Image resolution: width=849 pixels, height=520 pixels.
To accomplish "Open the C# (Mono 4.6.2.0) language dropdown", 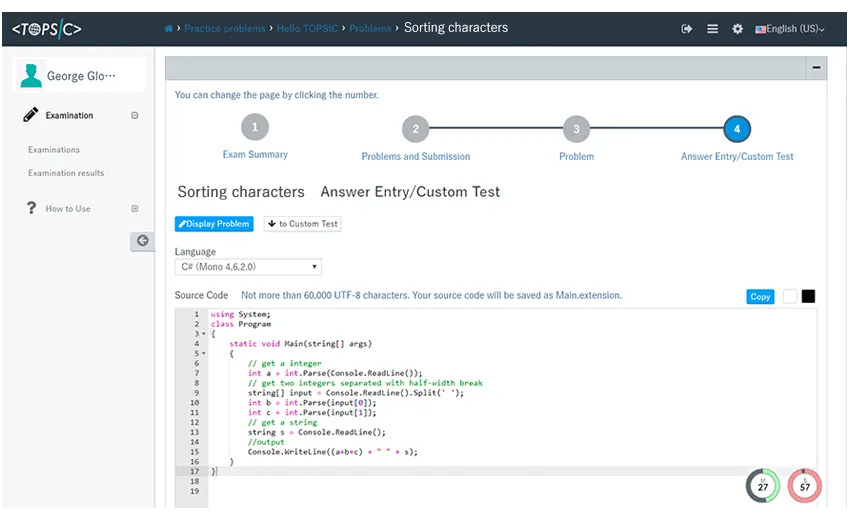I will tap(248, 267).
